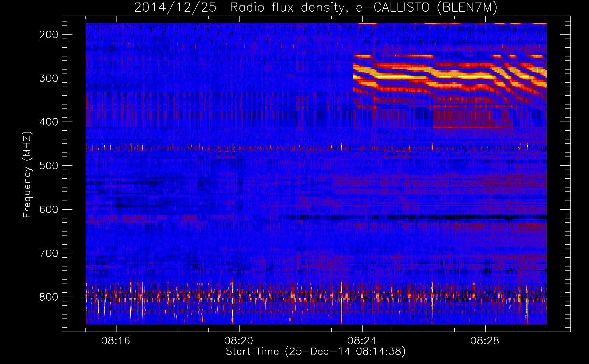Select the Frequency (MHZ) axis title
Image resolution: width=589 pixels, height=364 pixels.
point(28,174)
